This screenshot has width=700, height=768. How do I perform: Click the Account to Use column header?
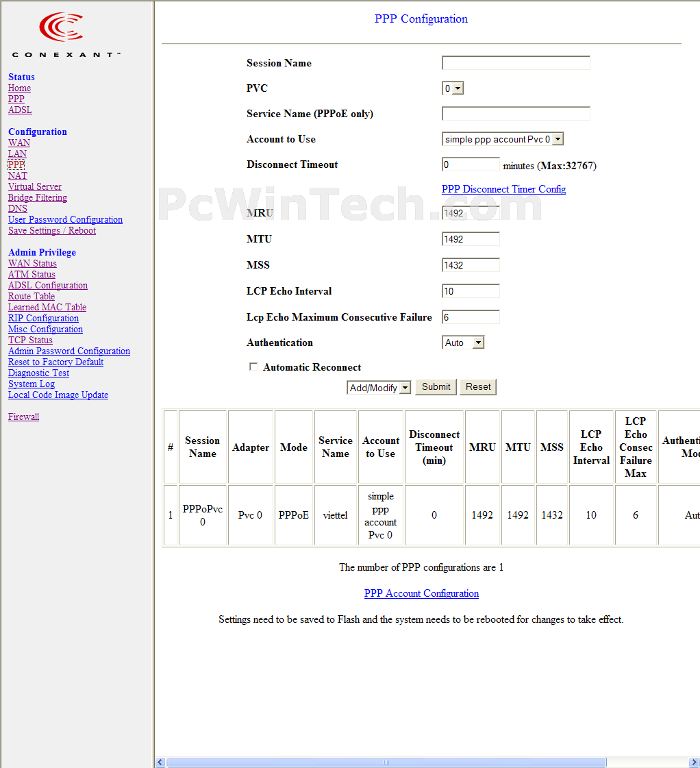tap(381, 447)
